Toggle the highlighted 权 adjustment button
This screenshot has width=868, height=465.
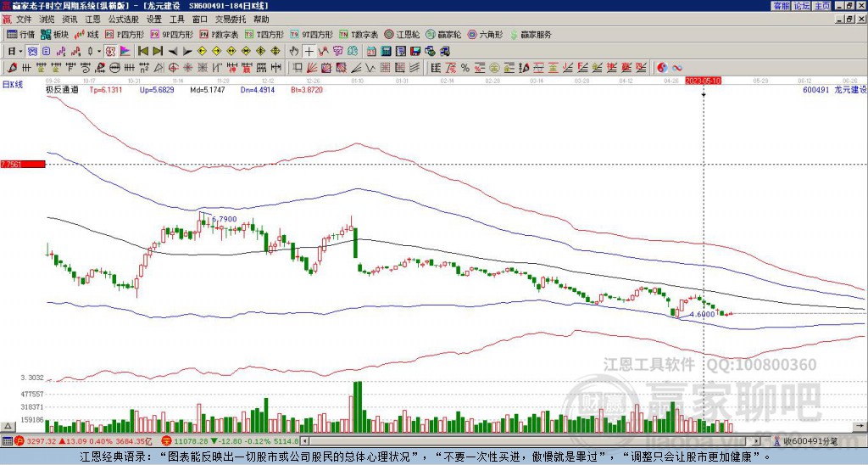click(110, 52)
